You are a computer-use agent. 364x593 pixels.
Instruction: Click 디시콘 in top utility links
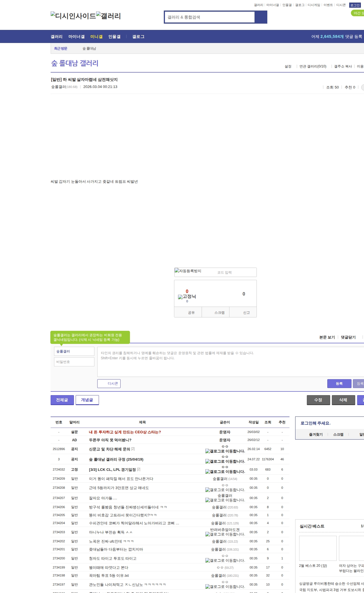point(341,5)
